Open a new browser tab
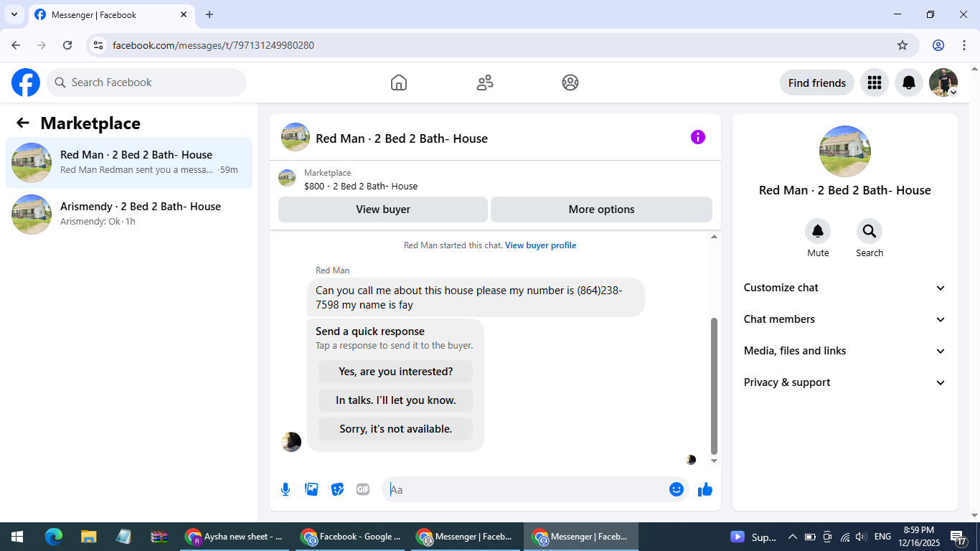This screenshot has height=551, width=980. tap(209, 14)
